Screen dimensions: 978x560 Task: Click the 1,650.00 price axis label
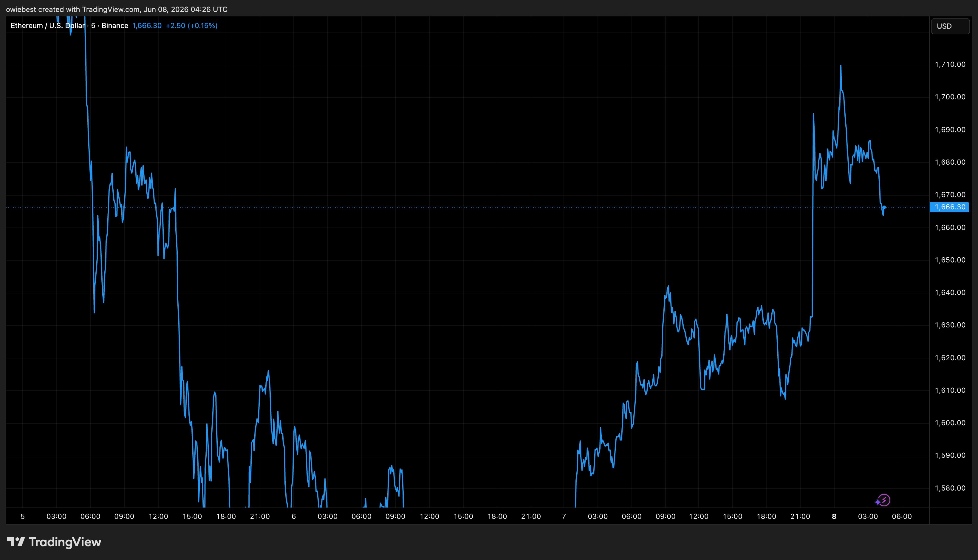950,260
